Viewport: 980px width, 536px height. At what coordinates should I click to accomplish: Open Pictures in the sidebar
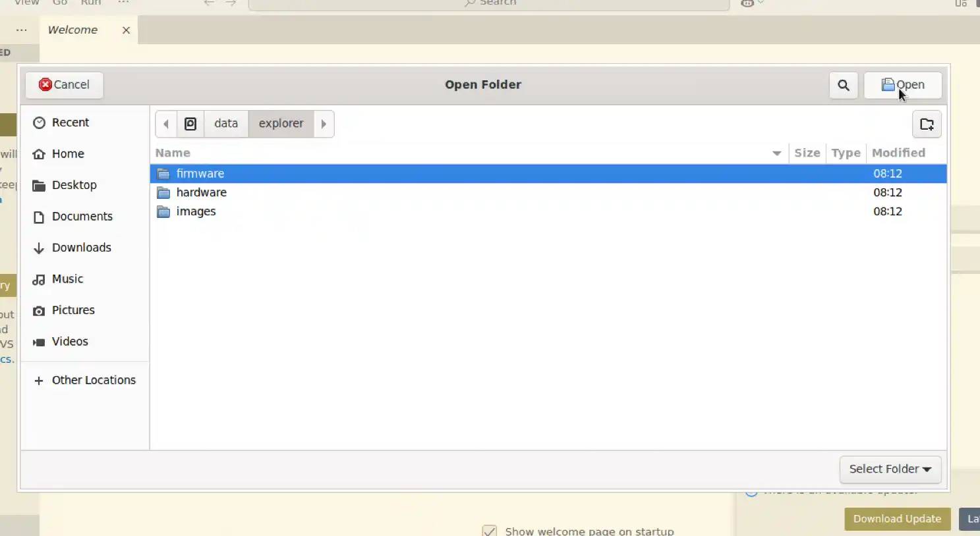click(x=85, y=310)
